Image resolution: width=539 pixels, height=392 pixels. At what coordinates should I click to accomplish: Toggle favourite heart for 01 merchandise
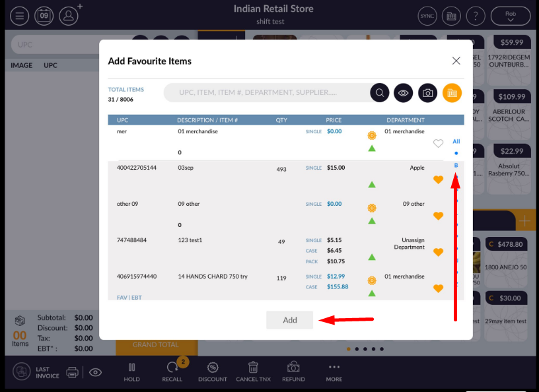click(438, 143)
